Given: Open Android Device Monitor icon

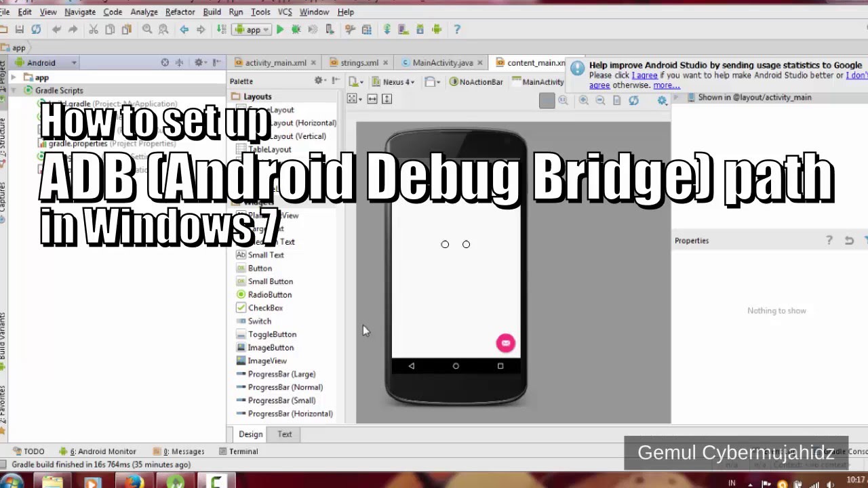Looking at the screenshot, I should pos(437,29).
